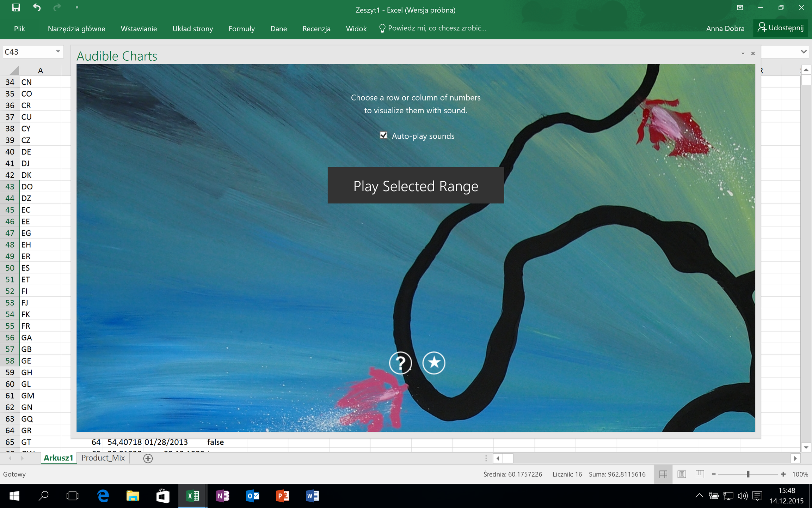Click the Udostępnij share button

coord(781,28)
